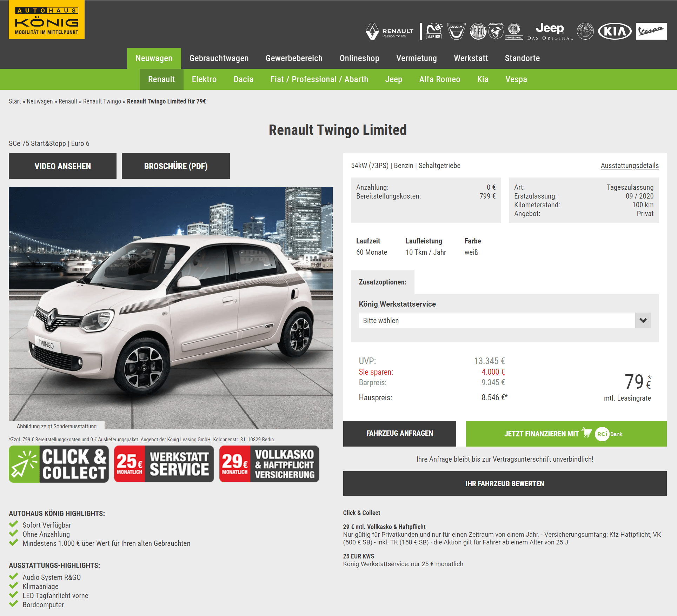This screenshot has width=677, height=616.
Task: Click the 'Tageszulassung' value
Action: (x=630, y=187)
